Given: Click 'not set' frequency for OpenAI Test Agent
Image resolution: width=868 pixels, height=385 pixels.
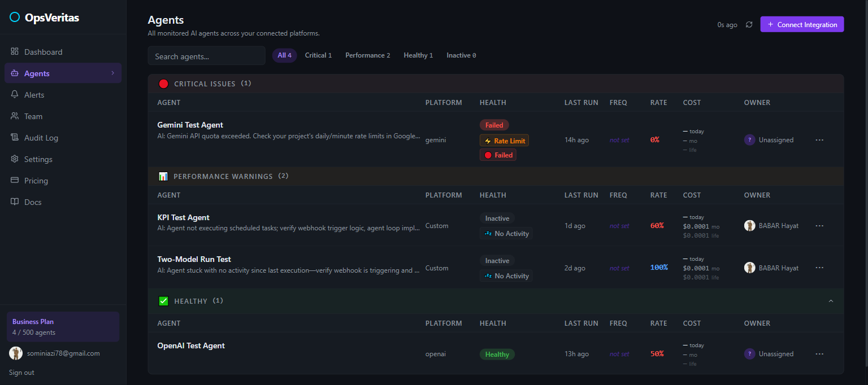Looking at the screenshot, I should [x=619, y=354].
